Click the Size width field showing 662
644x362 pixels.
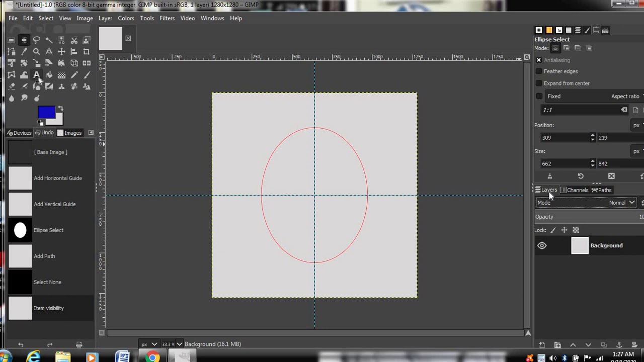[563, 163]
